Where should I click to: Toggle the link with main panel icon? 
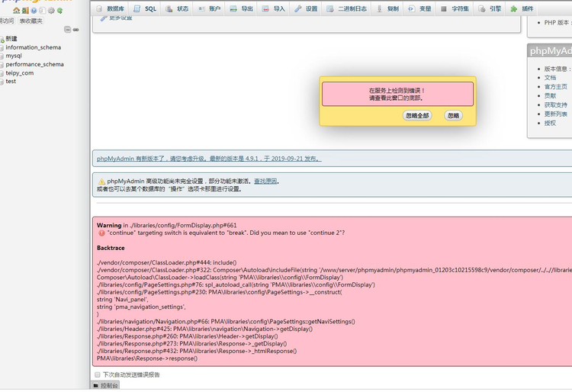coord(76,30)
